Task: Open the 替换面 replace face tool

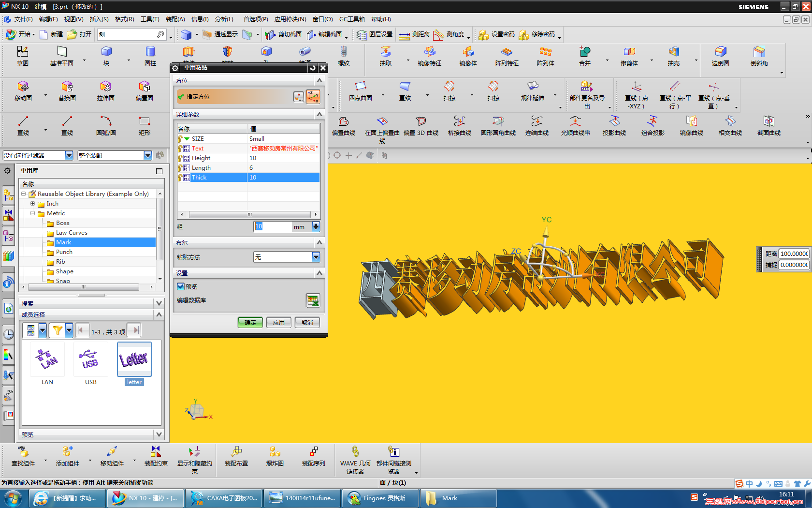Action: click(x=67, y=91)
